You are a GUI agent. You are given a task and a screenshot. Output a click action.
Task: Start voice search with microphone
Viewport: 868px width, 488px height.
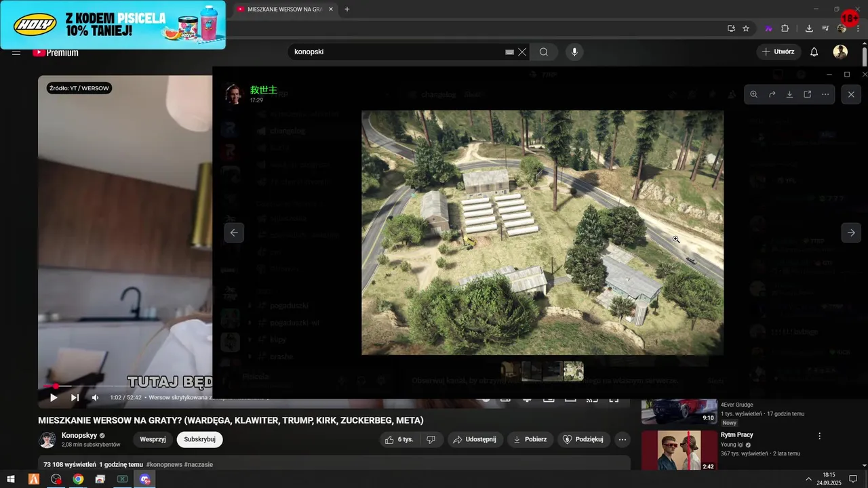click(574, 52)
